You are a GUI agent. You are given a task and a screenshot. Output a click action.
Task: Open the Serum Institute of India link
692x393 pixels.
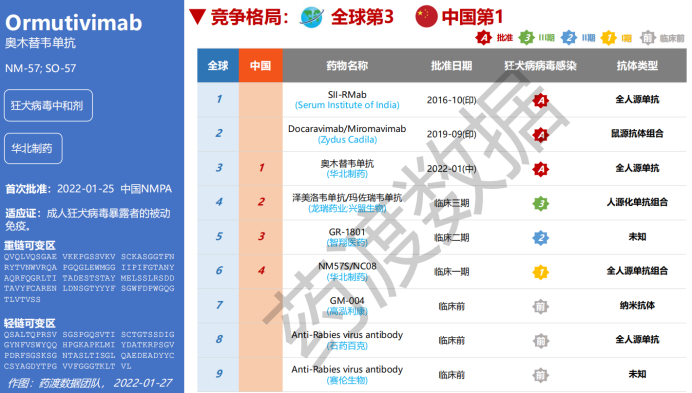tap(347, 105)
